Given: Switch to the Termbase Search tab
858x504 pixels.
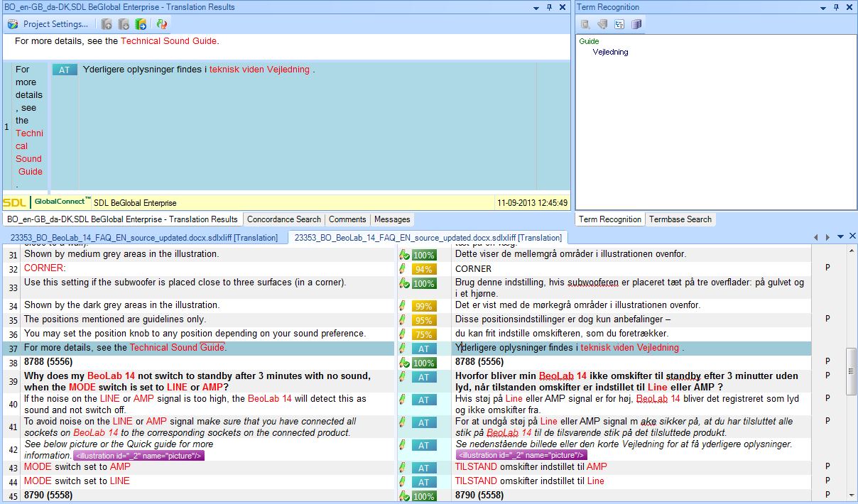Looking at the screenshot, I should click(x=680, y=219).
